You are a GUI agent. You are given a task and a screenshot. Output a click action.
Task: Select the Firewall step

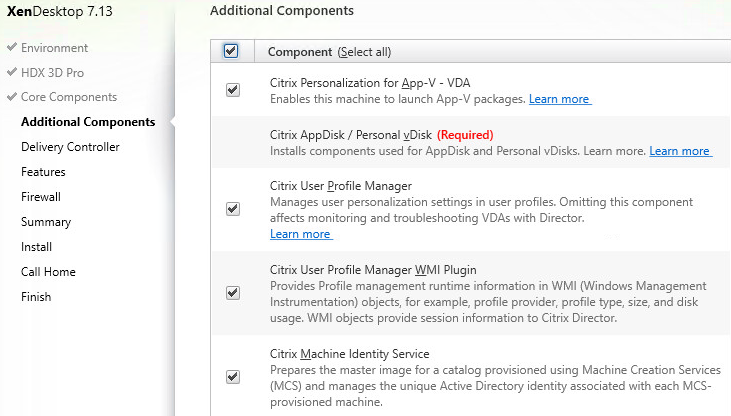pos(41,197)
